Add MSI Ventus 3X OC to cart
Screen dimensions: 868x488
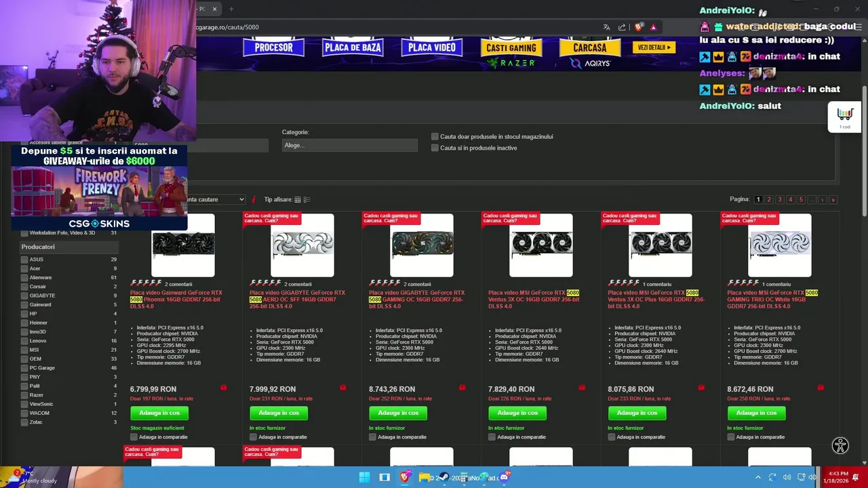(517, 413)
